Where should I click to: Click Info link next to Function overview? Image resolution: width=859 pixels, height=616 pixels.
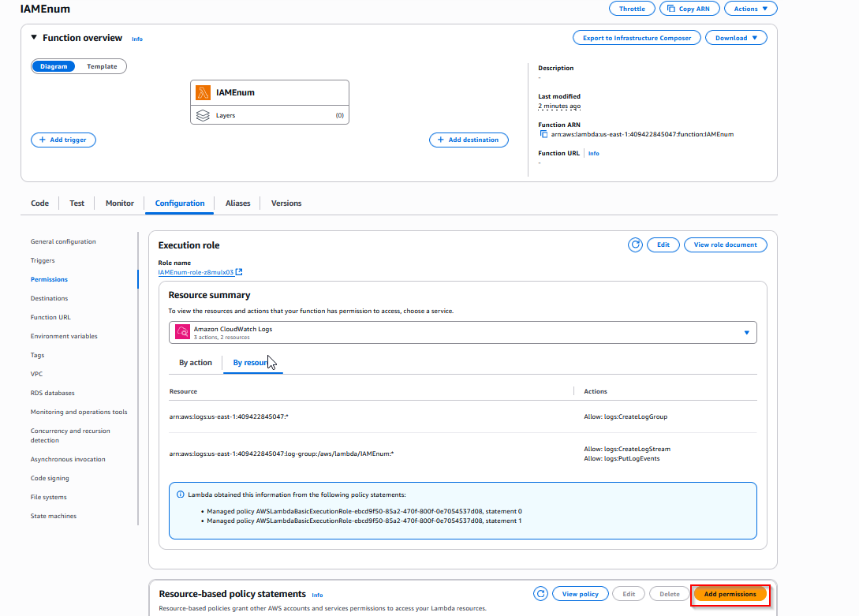tap(137, 39)
